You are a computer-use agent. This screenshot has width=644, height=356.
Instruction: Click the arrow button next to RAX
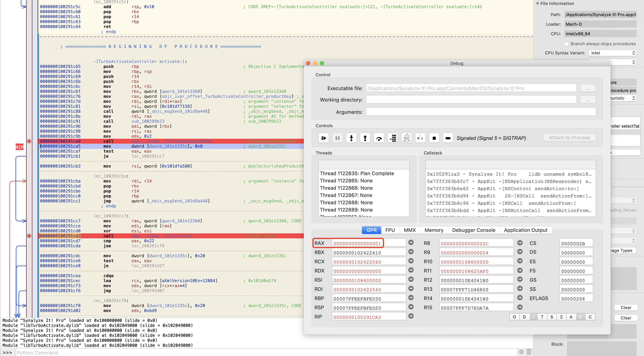(x=411, y=242)
